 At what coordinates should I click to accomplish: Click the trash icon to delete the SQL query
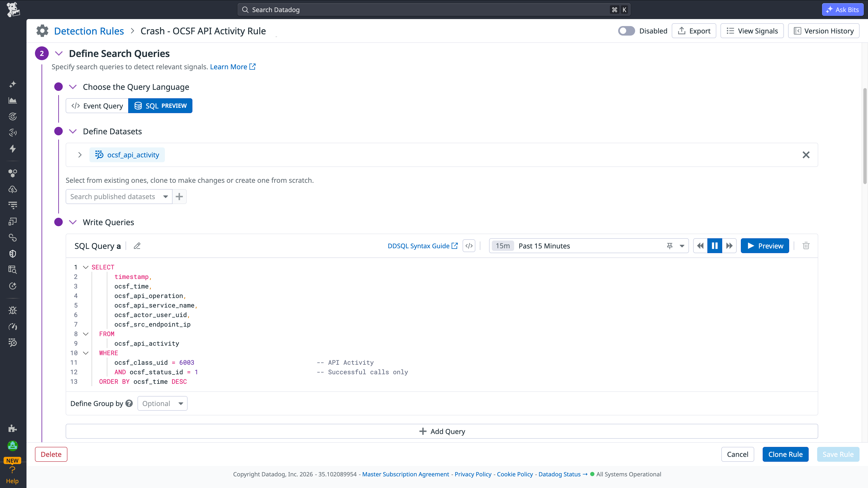806,246
